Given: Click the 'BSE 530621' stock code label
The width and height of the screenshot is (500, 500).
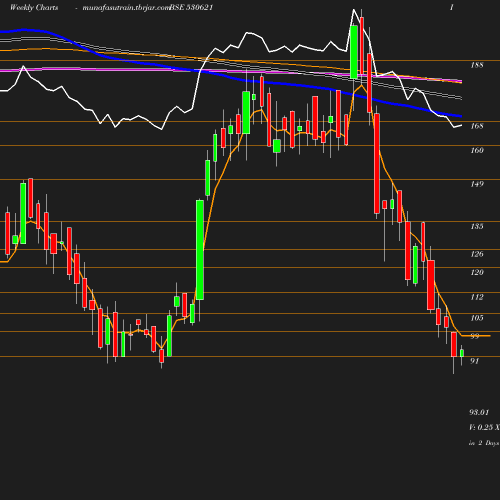Looking at the screenshot, I should [191, 7].
